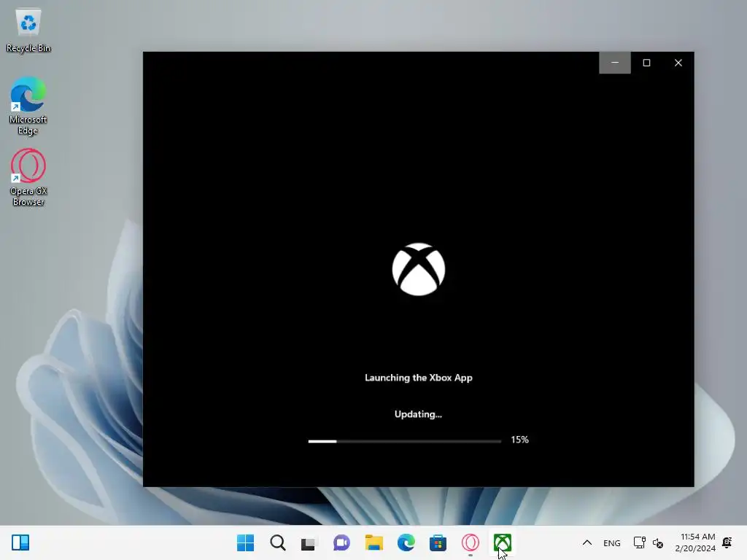
Task: Click the ENG language indicator
Action: (612, 542)
